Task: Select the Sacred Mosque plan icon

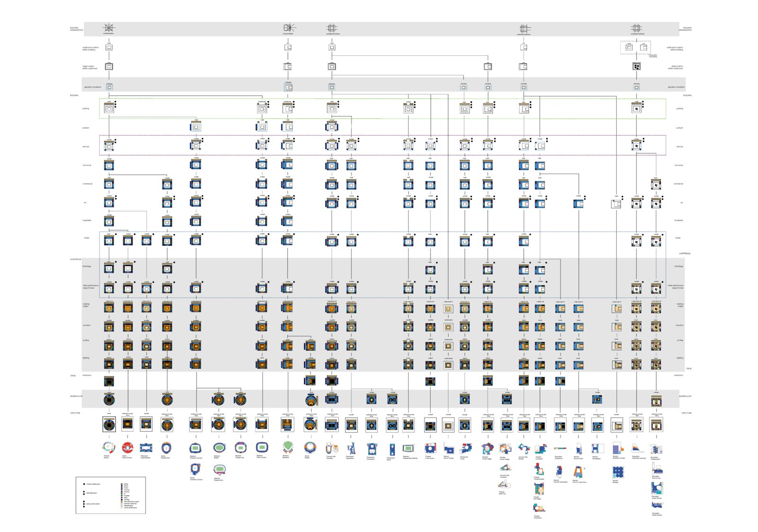Action: click(618, 472)
